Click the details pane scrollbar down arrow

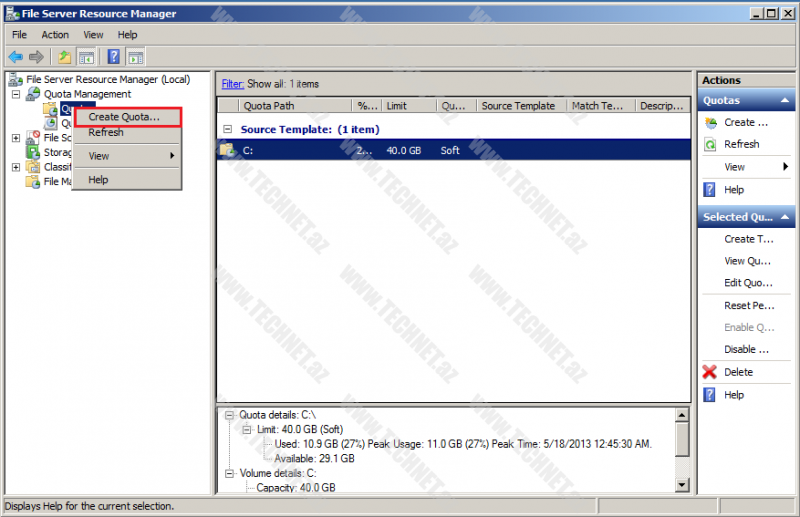pos(682,485)
